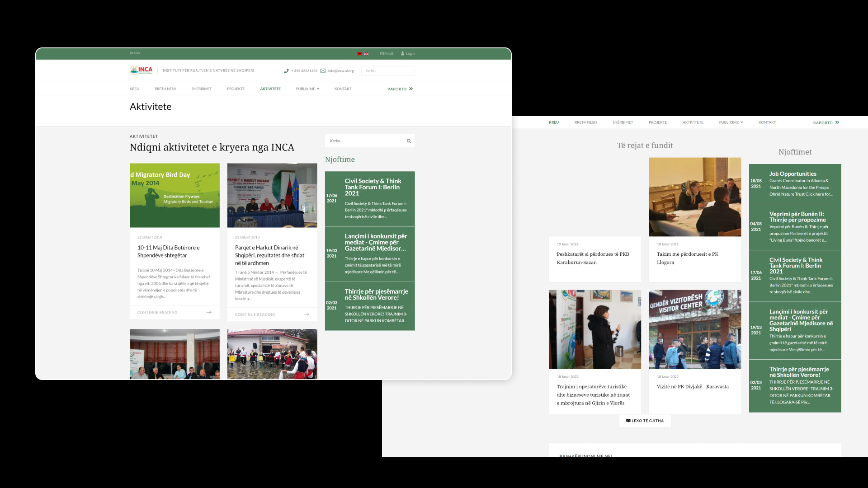Screen dimensions: 868x488
Task: Click the Login user icon
Action: click(x=403, y=53)
